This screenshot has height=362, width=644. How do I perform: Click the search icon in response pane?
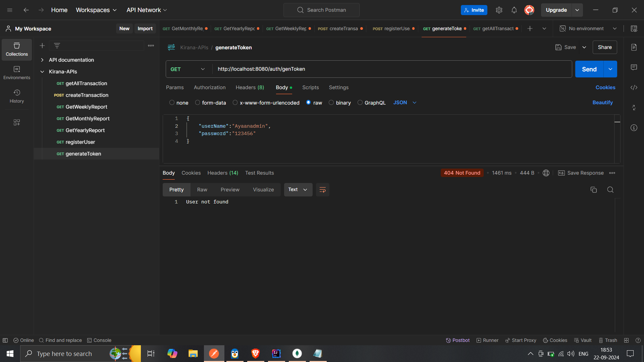click(610, 190)
